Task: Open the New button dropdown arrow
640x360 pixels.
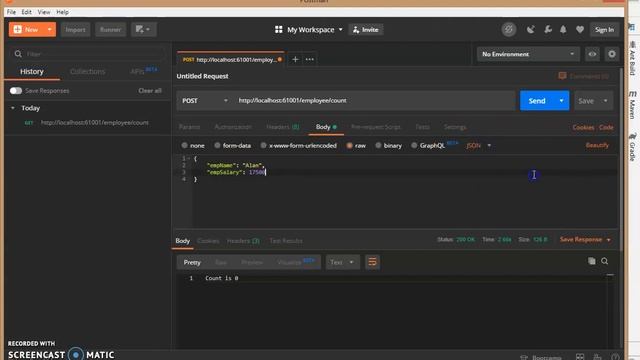Action: click(49, 29)
